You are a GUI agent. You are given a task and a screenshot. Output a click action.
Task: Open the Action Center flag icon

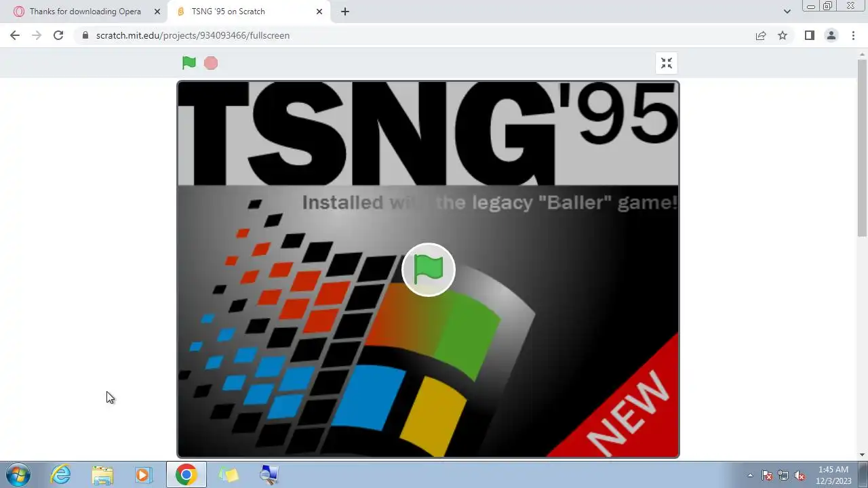(x=767, y=475)
